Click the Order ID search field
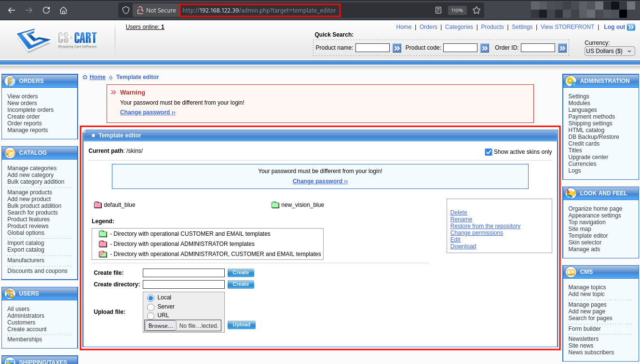The image size is (640, 364). [538, 48]
